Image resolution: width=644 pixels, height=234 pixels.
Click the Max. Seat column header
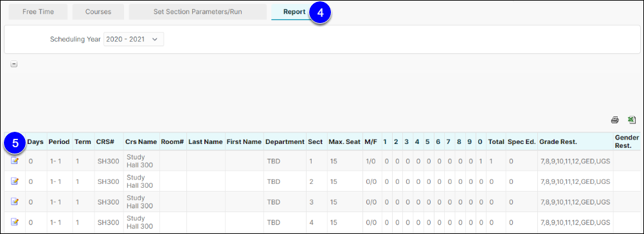pyautogui.click(x=344, y=141)
